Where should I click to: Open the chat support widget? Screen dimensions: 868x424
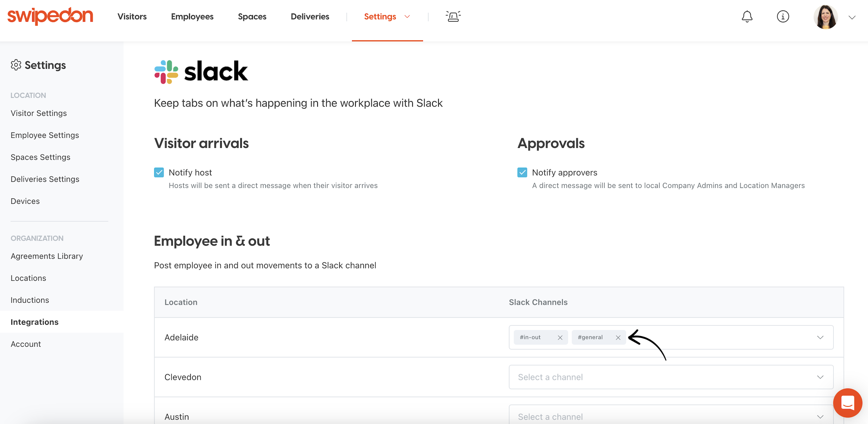pyautogui.click(x=848, y=402)
